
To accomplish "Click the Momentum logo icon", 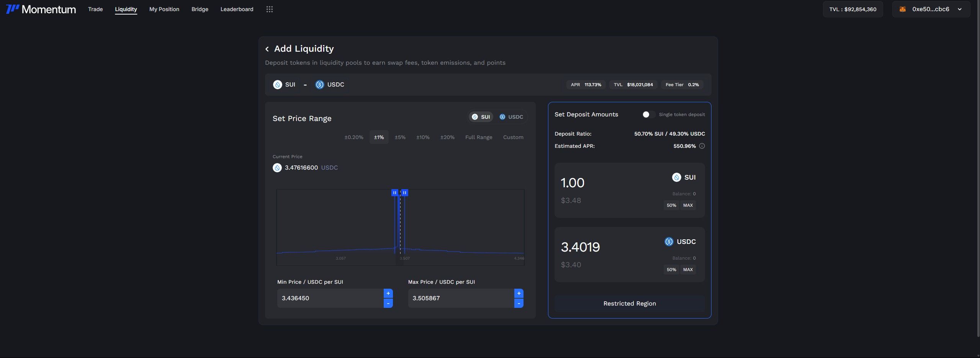I will pos(12,9).
